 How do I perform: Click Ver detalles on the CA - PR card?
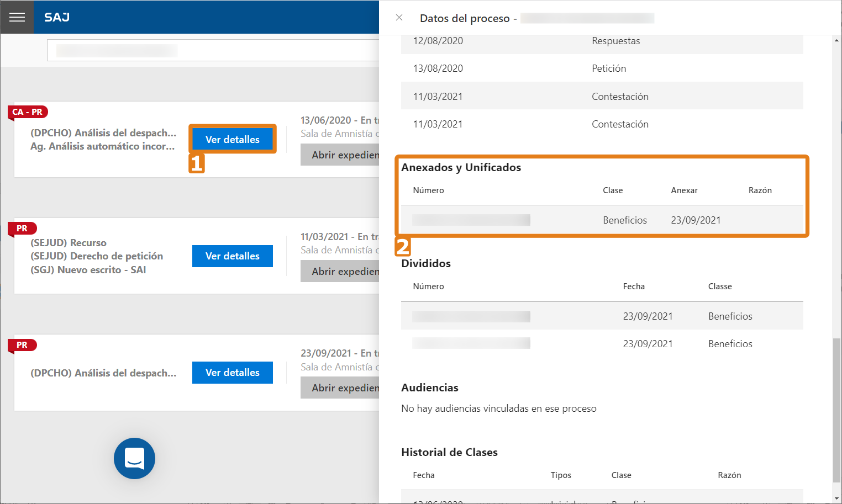(233, 139)
